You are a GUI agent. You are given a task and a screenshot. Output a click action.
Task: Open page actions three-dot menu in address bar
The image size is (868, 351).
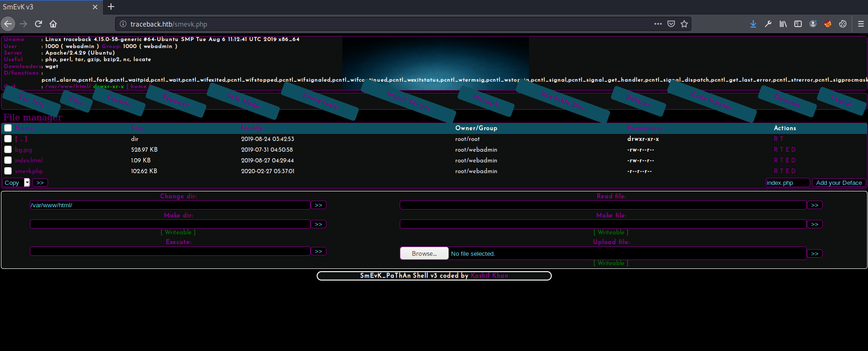tap(658, 24)
